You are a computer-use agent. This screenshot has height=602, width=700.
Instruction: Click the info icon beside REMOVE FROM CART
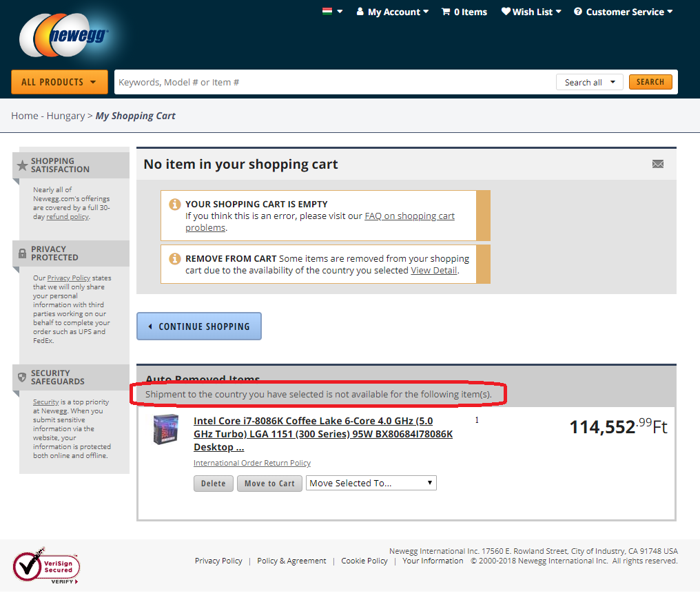174,259
